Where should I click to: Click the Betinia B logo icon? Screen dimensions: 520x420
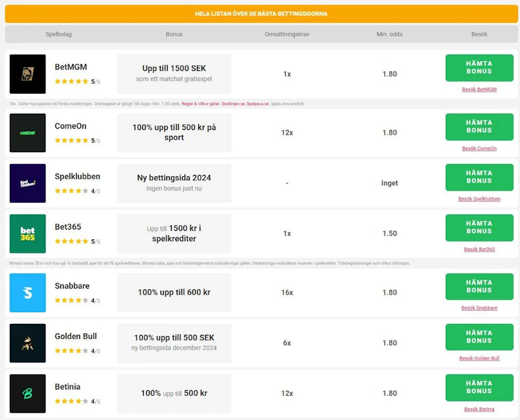(27, 393)
